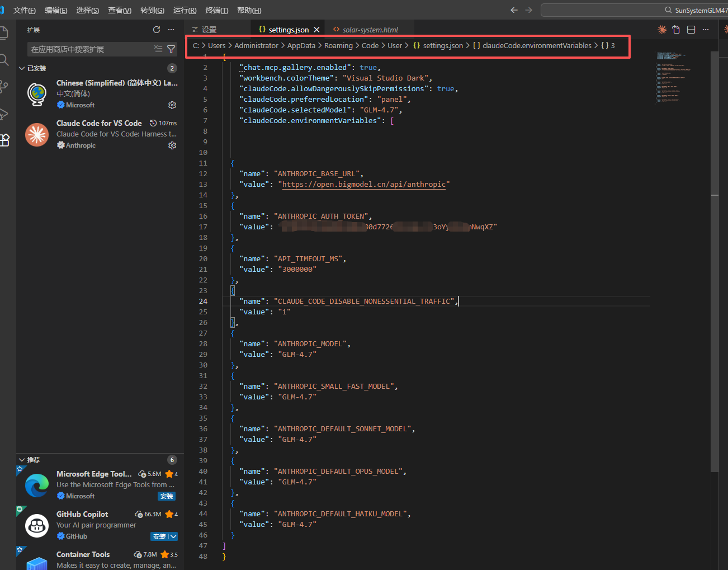728x570 pixels.
Task: Open breadcrumb Administrator folder
Action: pyautogui.click(x=256, y=46)
